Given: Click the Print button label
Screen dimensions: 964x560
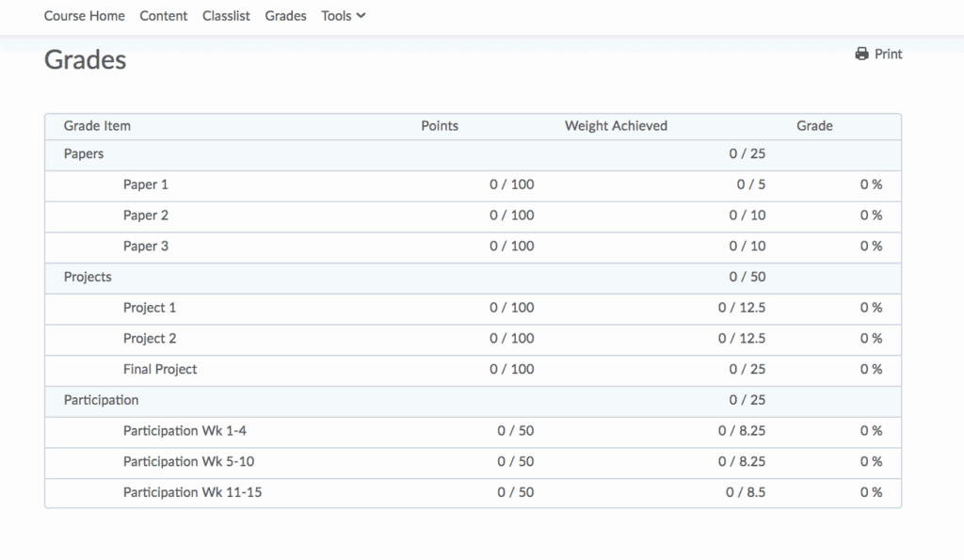Looking at the screenshot, I should tap(888, 55).
